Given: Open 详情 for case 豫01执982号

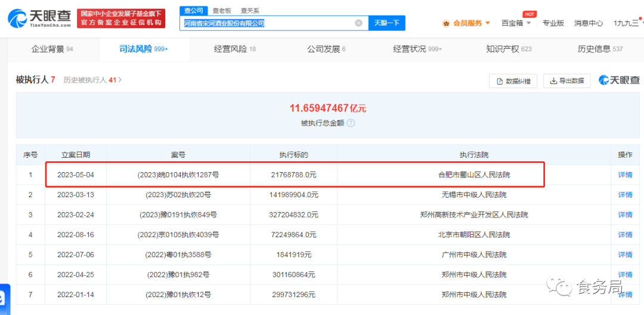Looking at the screenshot, I should point(625,275).
